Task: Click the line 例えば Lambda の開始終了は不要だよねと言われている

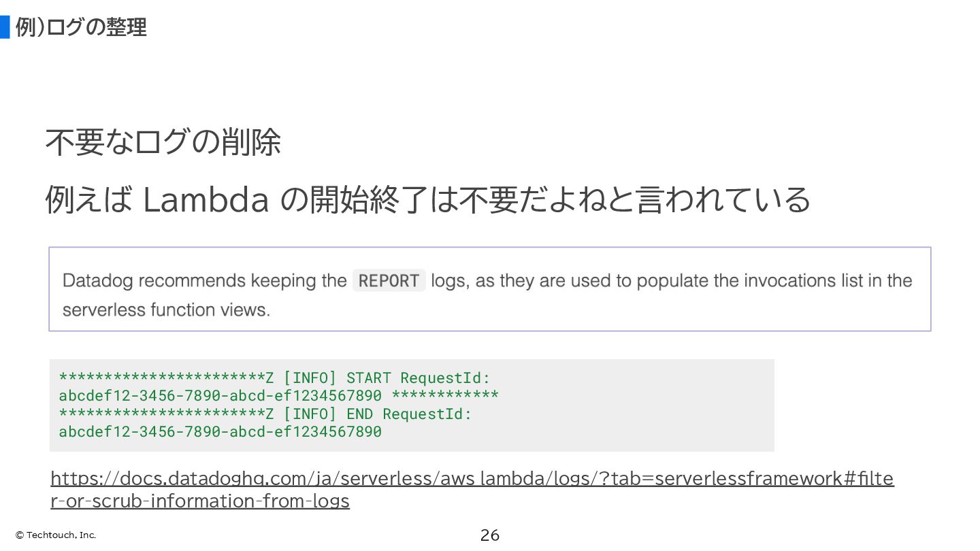Action: tap(427, 200)
